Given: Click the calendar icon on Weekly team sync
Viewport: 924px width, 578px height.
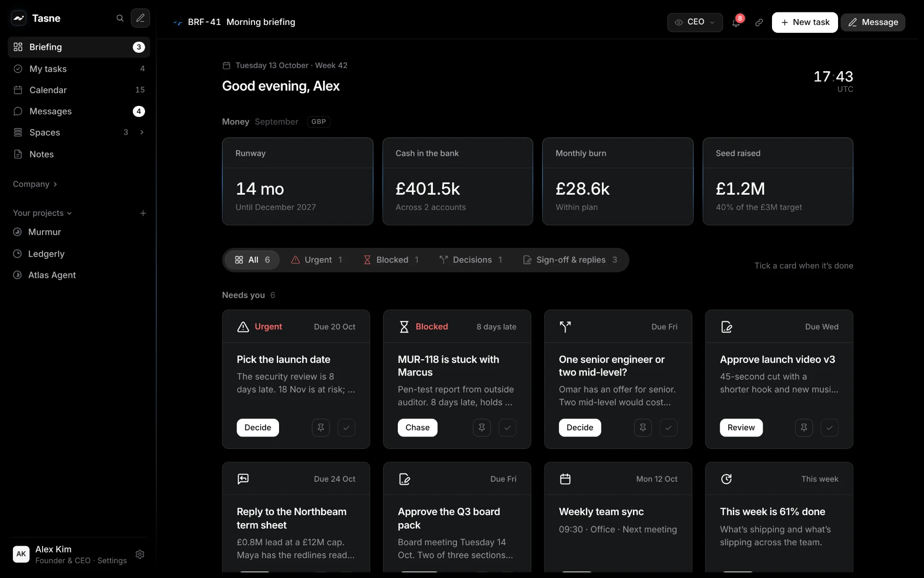Looking at the screenshot, I should click(565, 479).
